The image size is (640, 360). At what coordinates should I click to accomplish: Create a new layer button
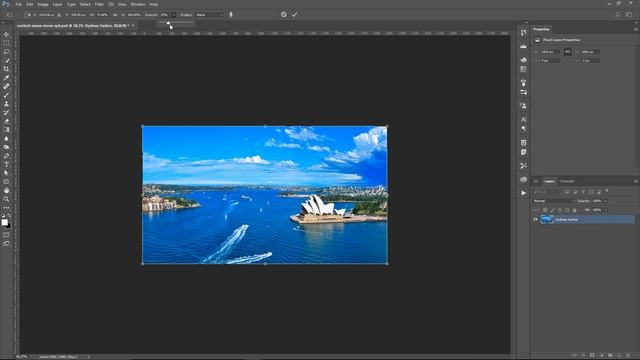tap(619, 356)
